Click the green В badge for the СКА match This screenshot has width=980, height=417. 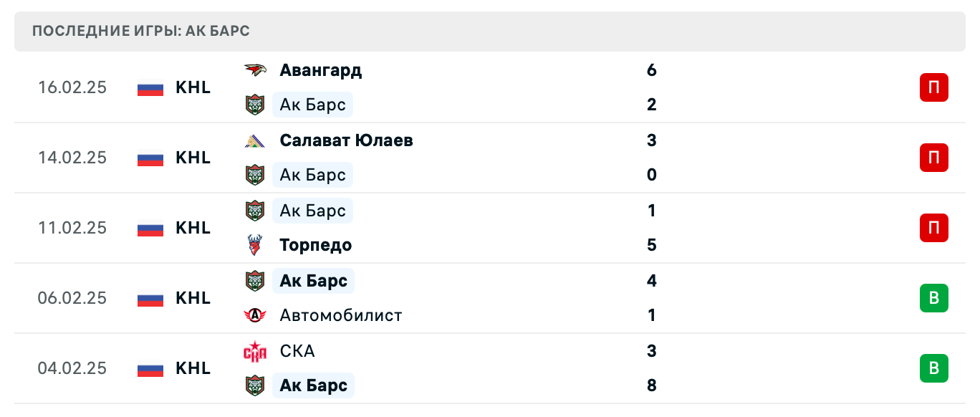point(933,368)
